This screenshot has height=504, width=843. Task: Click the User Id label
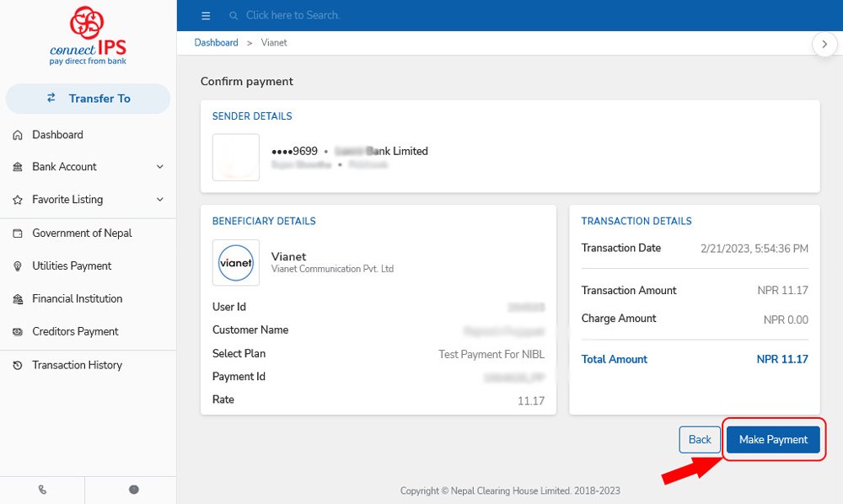229,307
